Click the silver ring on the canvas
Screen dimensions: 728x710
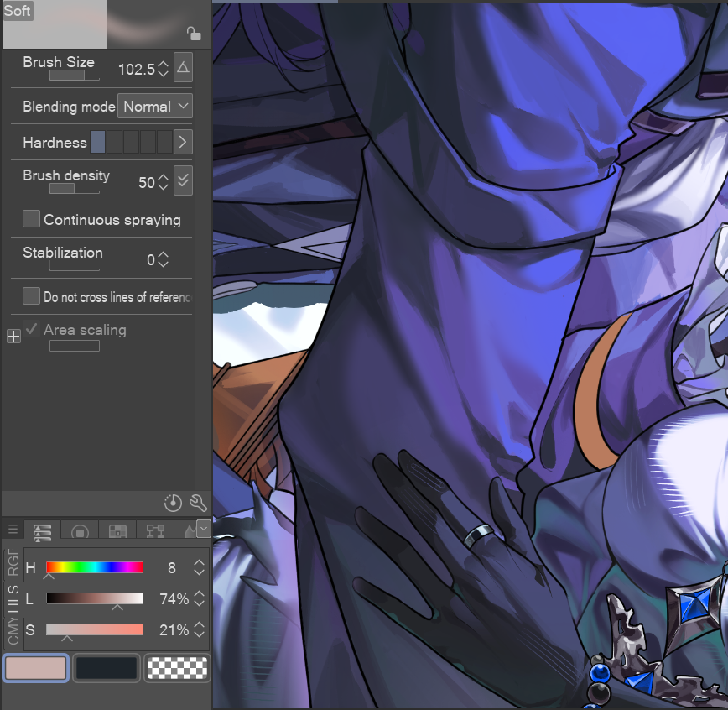tap(479, 535)
